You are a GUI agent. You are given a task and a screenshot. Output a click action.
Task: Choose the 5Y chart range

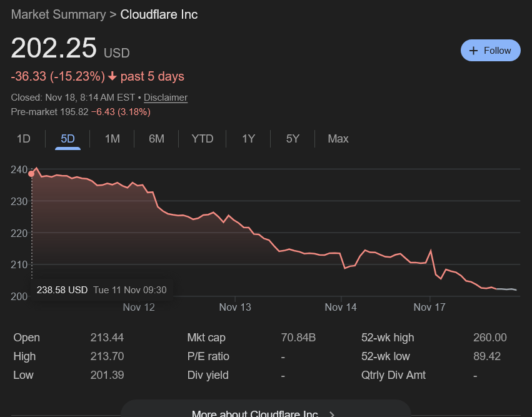tap(293, 139)
